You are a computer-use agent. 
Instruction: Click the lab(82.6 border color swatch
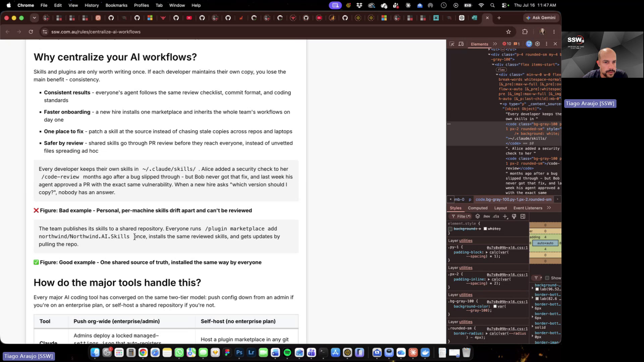(x=537, y=299)
